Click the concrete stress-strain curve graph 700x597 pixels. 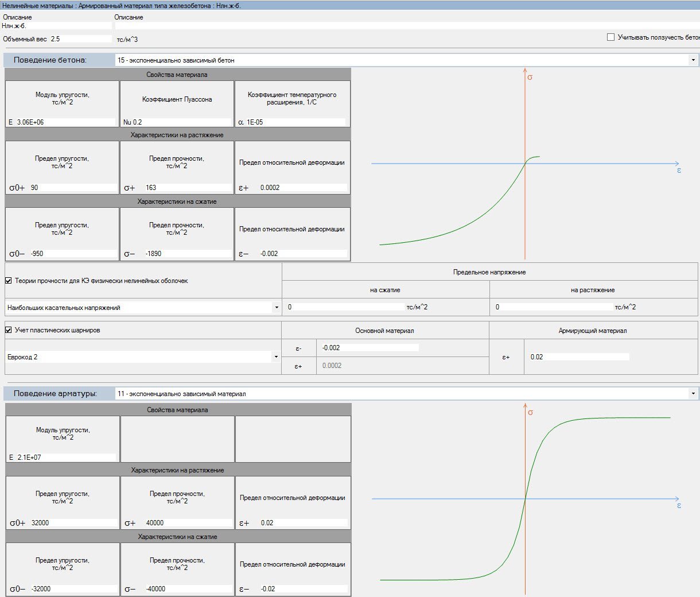coord(525,164)
